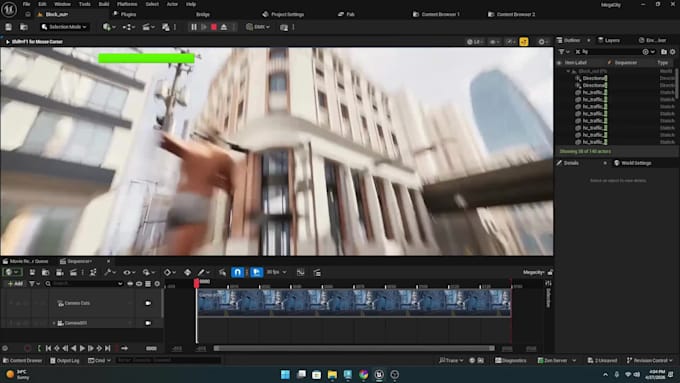Switch to Content Browser 1 tab

[x=436, y=14]
